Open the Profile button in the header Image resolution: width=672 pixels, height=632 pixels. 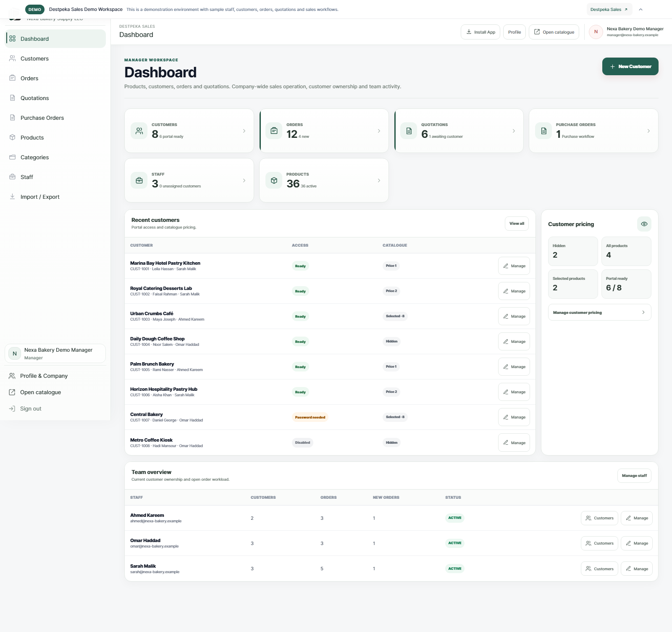[514, 32]
